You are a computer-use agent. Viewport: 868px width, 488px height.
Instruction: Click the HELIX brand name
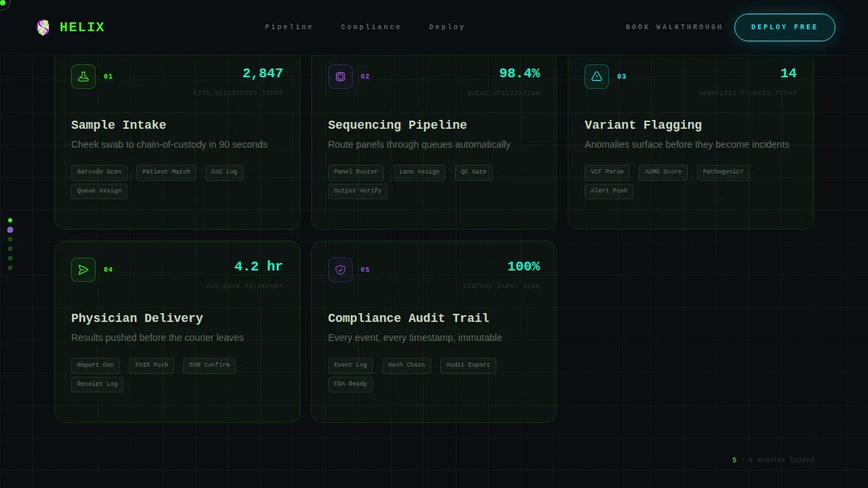tap(82, 28)
